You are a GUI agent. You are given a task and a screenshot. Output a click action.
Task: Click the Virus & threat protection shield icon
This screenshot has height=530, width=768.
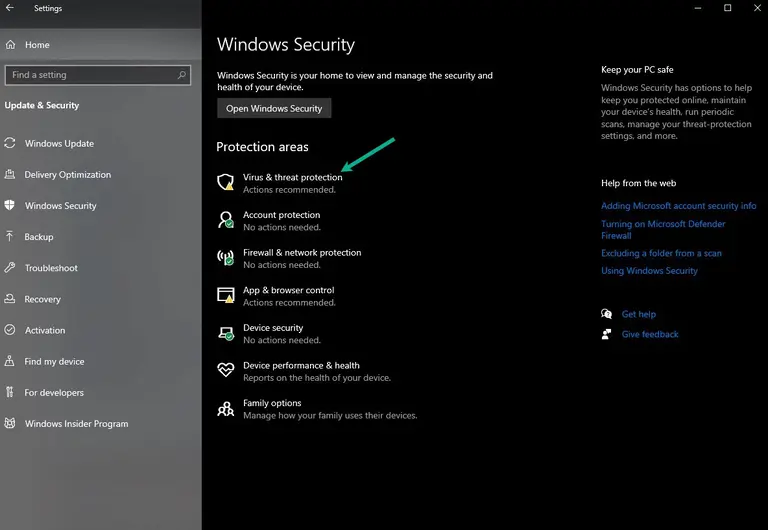point(226,182)
